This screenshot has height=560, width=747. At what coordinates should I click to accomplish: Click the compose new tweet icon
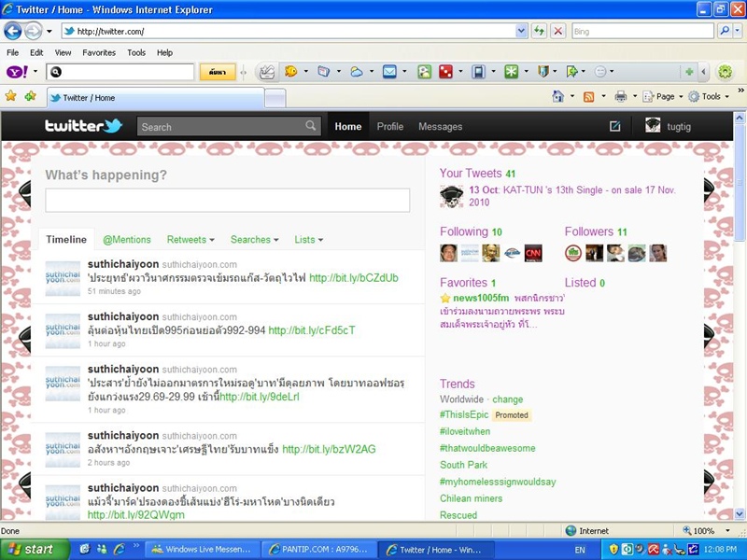coord(615,126)
